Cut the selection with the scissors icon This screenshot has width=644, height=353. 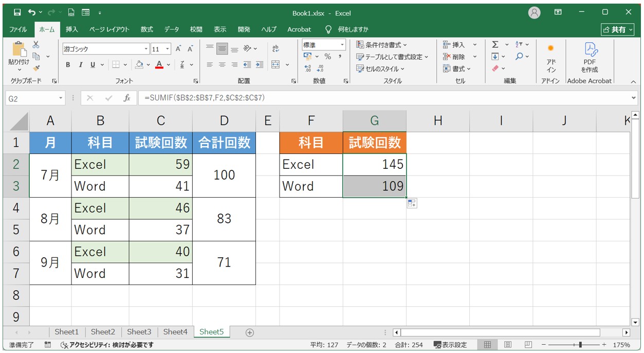36,45
